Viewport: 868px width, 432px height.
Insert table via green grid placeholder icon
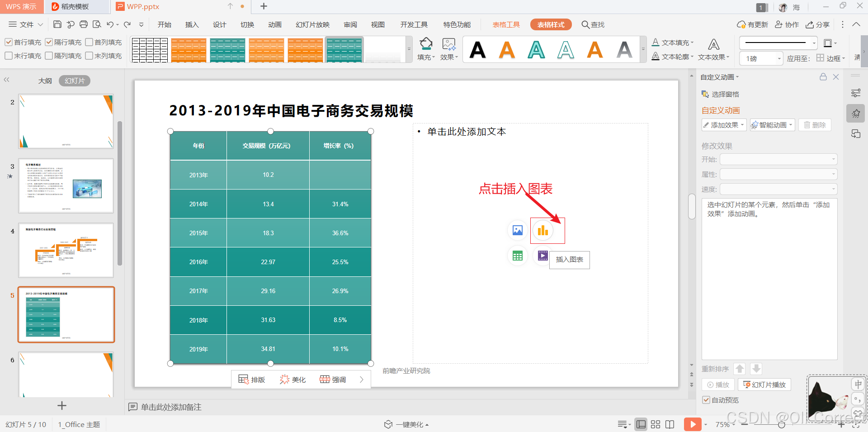coord(518,256)
